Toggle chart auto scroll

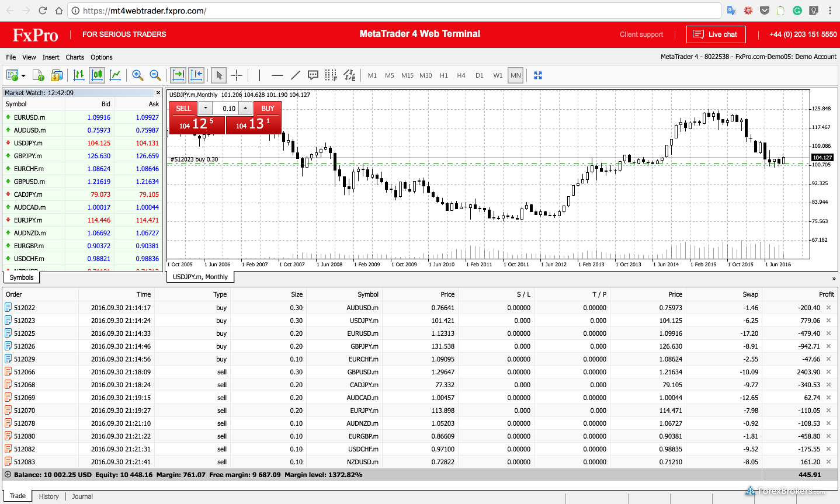point(178,75)
